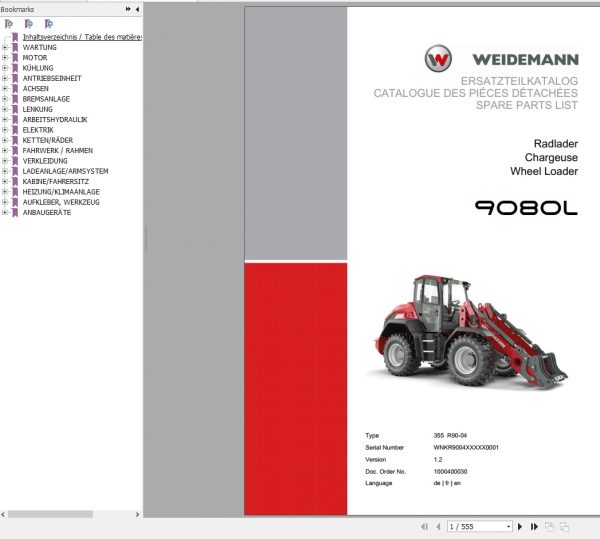Open the AUFKLEBER, WERKZEUG bookmark
The width and height of the screenshot is (600, 539).
61,202
